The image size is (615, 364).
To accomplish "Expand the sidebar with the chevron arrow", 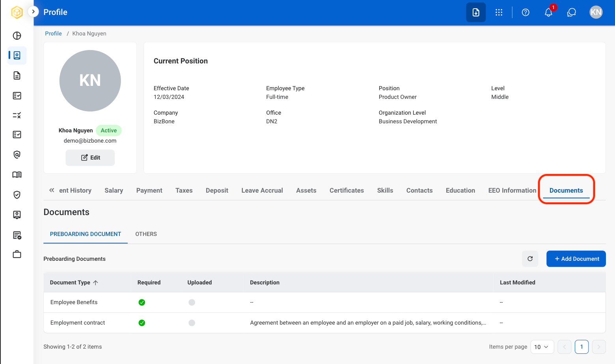I will tap(34, 12).
